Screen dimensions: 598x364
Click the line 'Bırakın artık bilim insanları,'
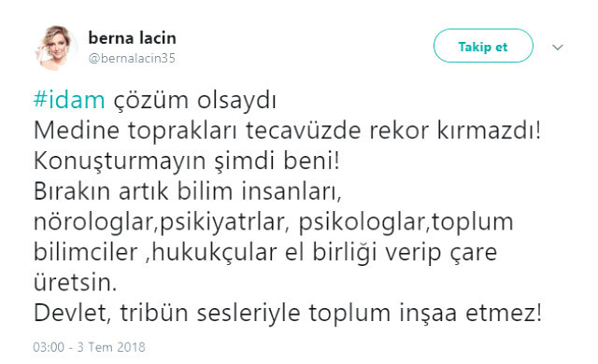tap(187, 191)
